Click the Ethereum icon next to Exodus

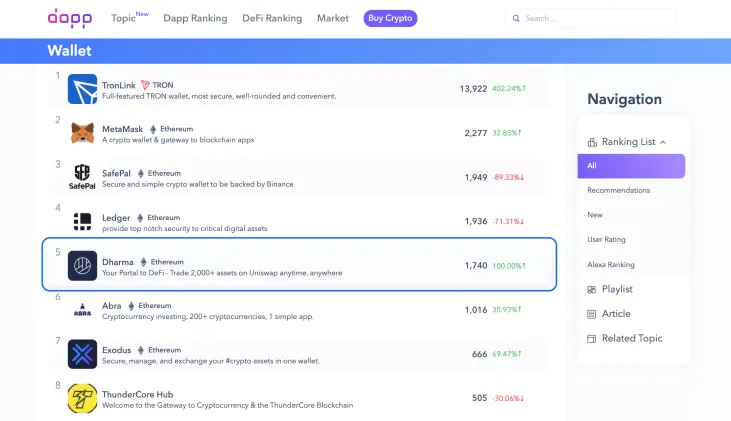(x=141, y=350)
